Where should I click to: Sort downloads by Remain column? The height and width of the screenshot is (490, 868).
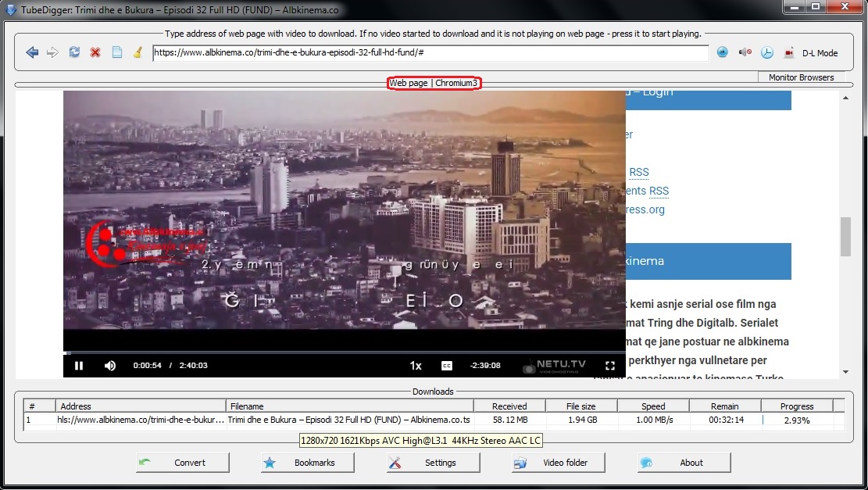pyautogui.click(x=725, y=406)
